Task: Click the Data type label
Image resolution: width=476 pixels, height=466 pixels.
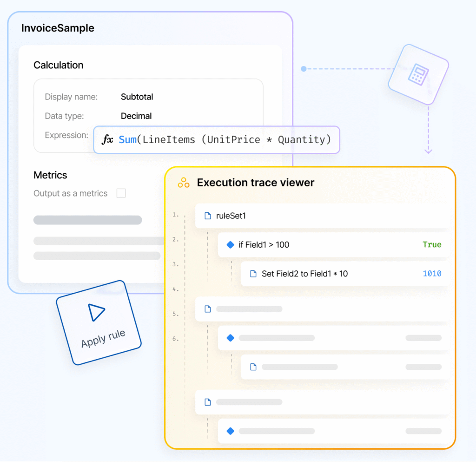Action: (x=64, y=116)
